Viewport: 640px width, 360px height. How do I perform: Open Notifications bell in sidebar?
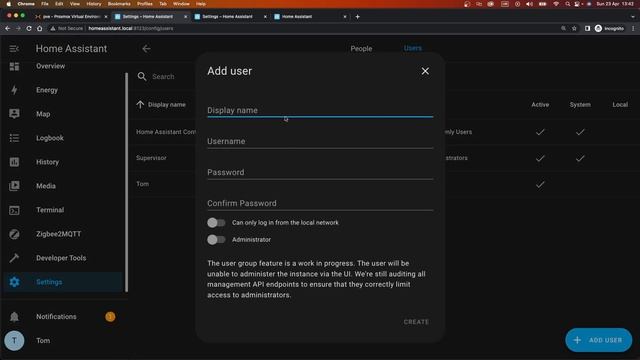click(14, 317)
